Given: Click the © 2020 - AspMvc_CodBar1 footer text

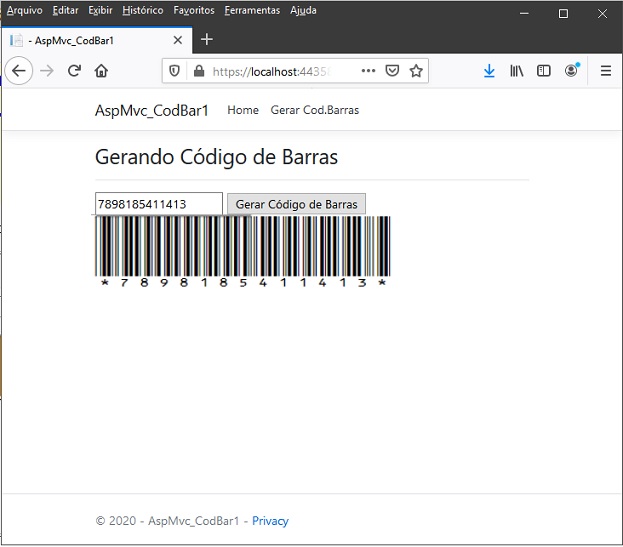Looking at the screenshot, I should coord(167,520).
